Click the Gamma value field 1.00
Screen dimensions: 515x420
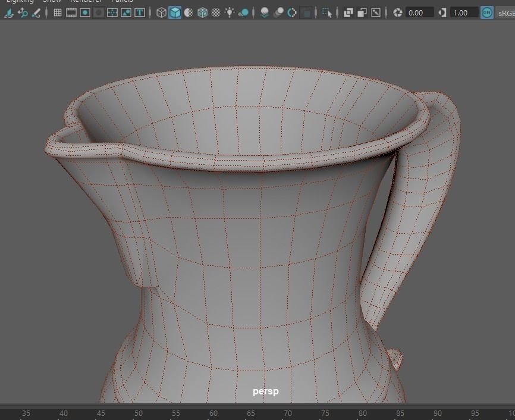point(464,13)
